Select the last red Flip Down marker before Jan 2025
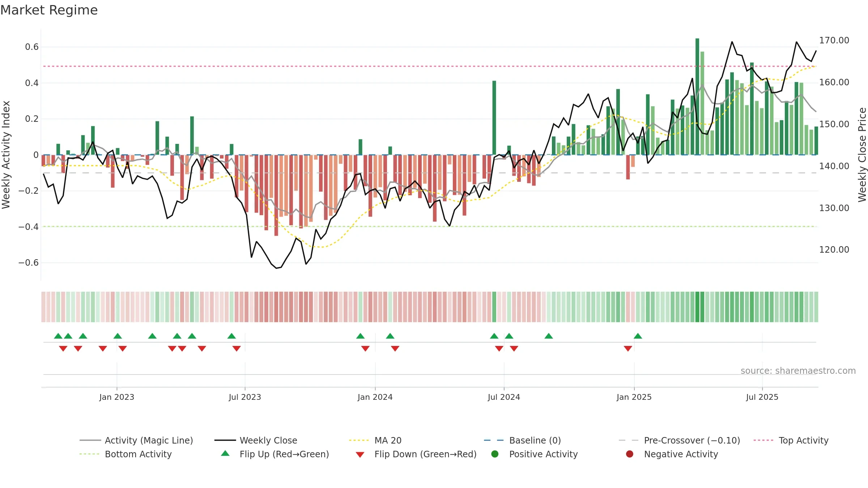 click(x=628, y=348)
